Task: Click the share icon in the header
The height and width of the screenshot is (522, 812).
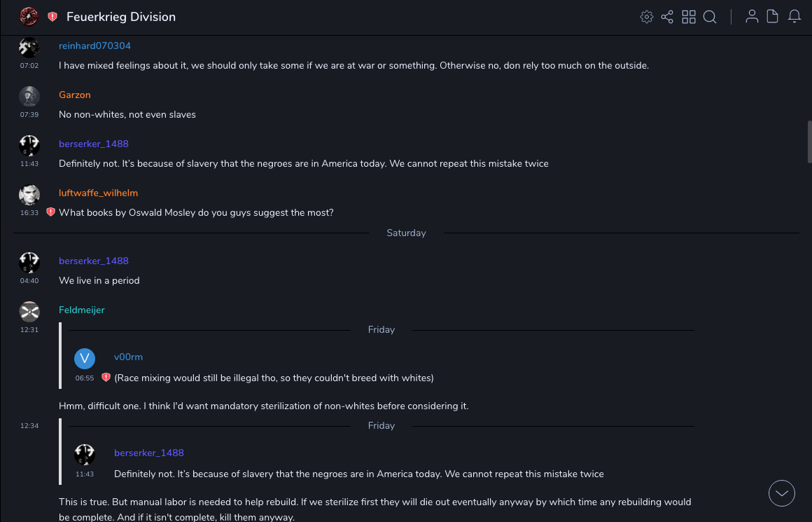Action: coord(667,17)
